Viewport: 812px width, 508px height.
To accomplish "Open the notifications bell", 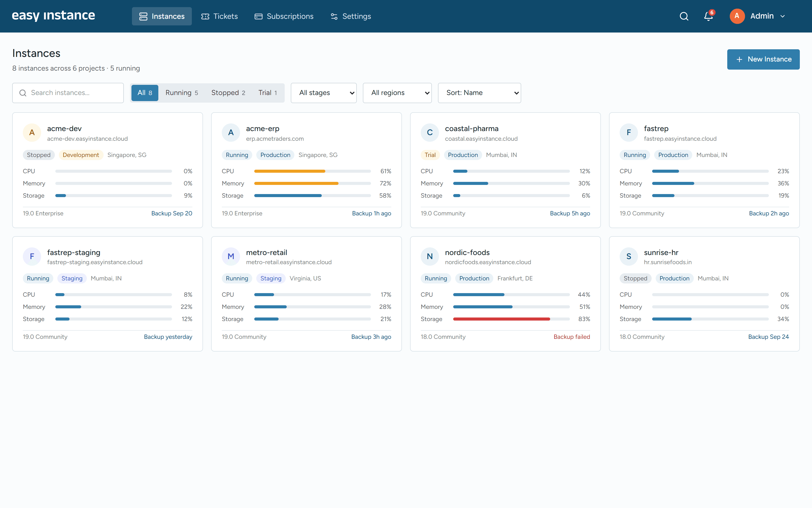I will pos(708,16).
